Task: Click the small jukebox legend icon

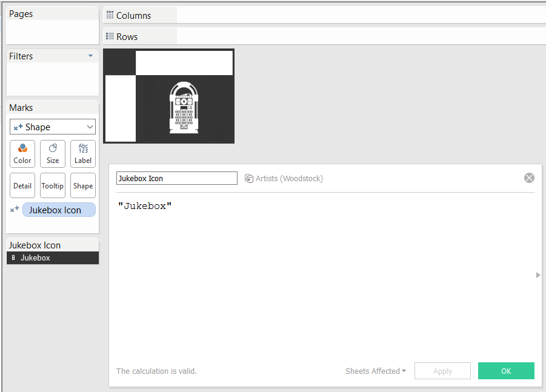Action: pos(13,257)
